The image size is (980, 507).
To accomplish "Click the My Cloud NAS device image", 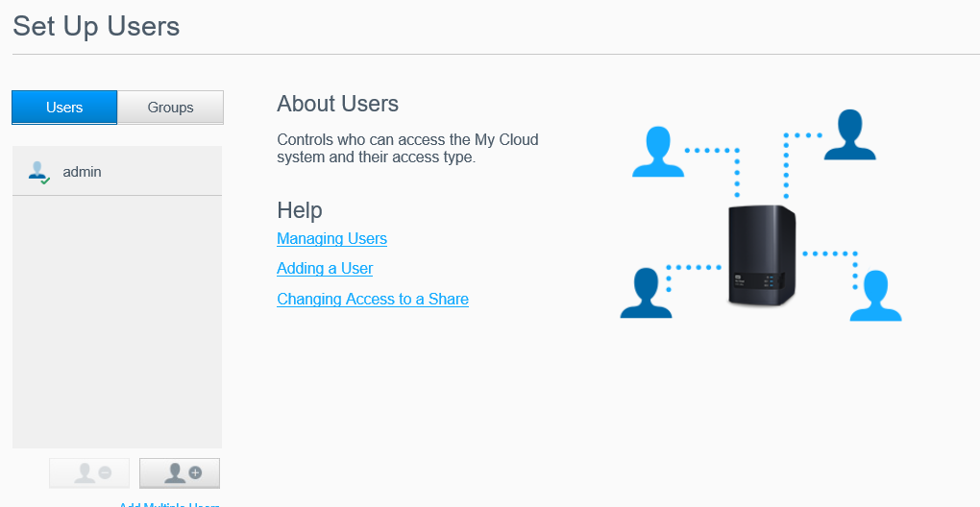I will 761,256.
